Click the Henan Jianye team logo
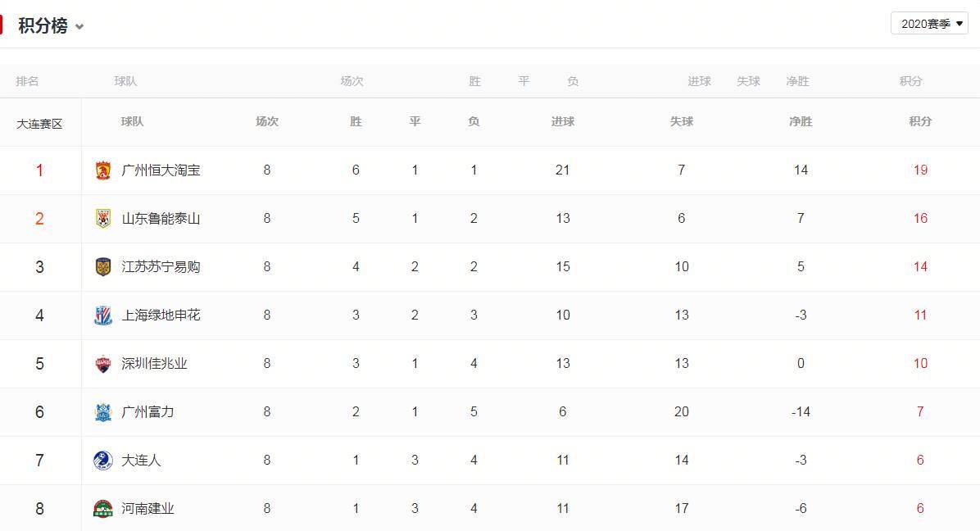 click(x=102, y=509)
